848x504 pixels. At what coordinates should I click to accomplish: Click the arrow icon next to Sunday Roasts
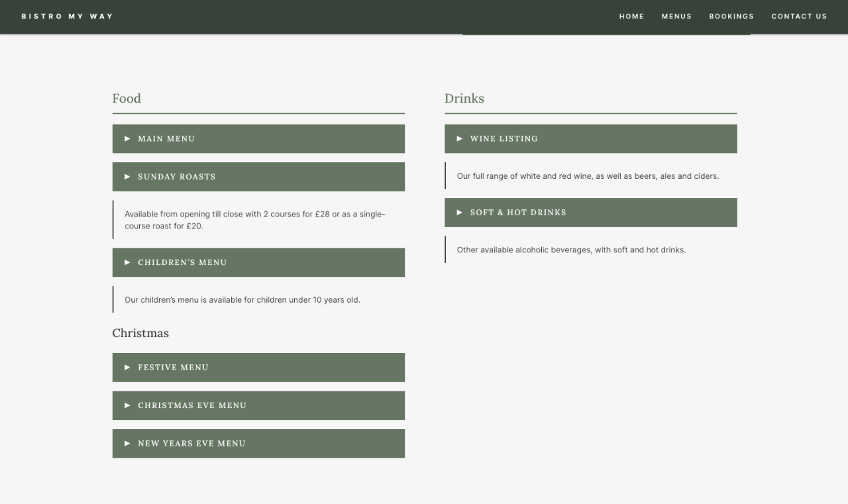(x=127, y=177)
